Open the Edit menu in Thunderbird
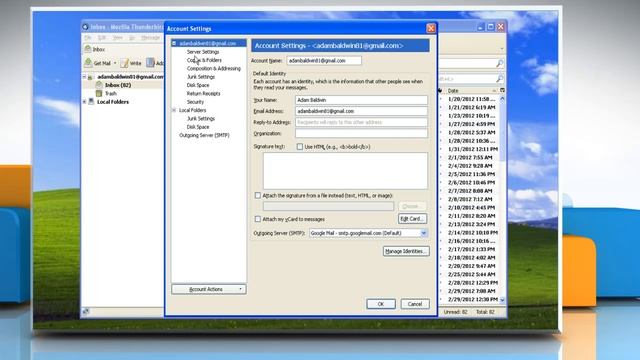This screenshot has height=360, width=640. pos(102,38)
